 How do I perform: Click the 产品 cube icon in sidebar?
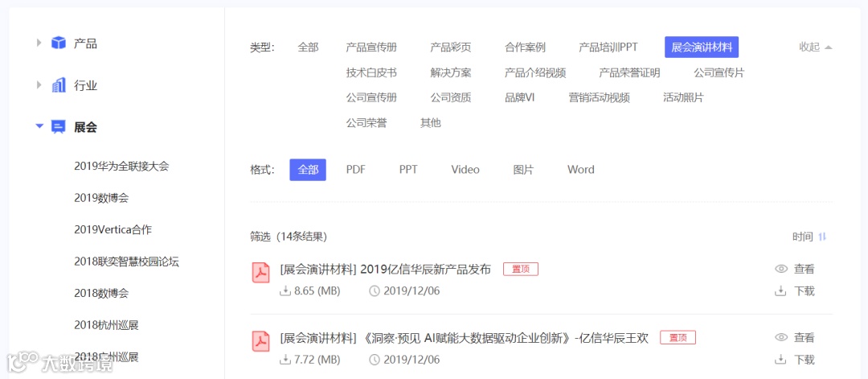pos(58,43)
